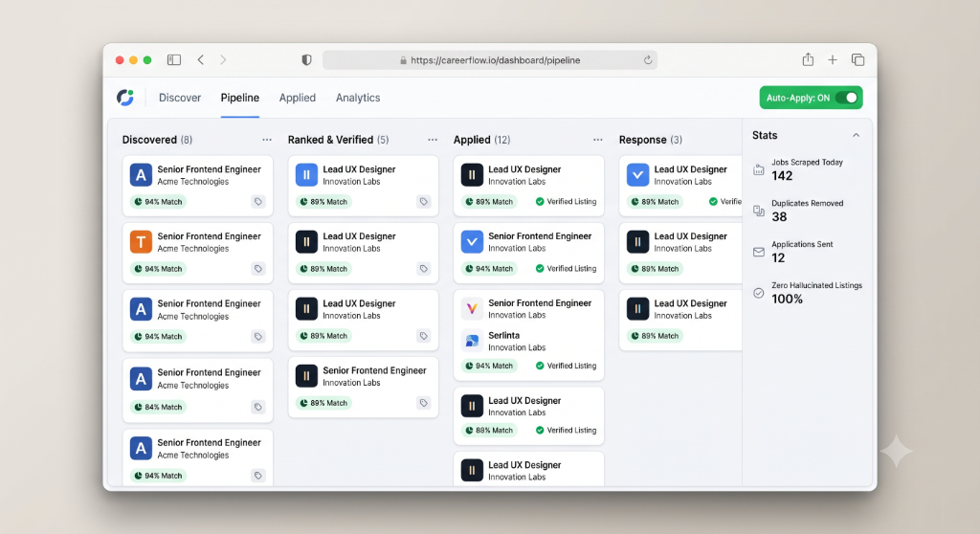
Task: Open the Discovered column options menu
Action: pyautogui.click(x=267, y=140)
